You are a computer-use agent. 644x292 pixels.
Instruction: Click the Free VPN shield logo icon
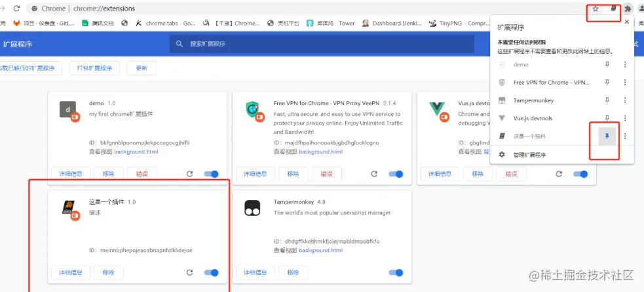click(x=253, y=110)
